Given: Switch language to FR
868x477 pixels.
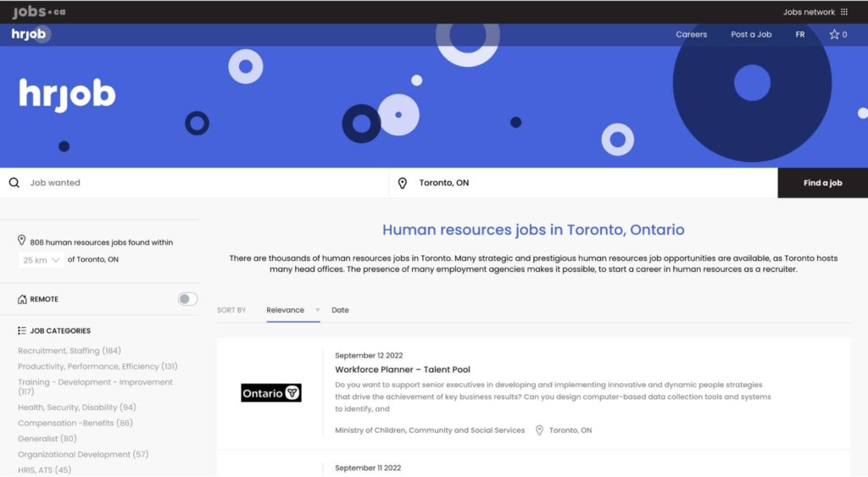Looking at the screenshot, I should coord(800,34).
